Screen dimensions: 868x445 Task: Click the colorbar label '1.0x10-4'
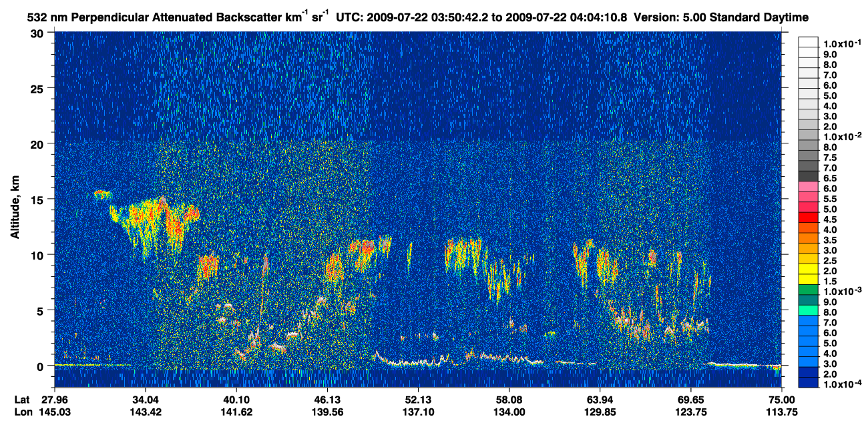point(843,383)
